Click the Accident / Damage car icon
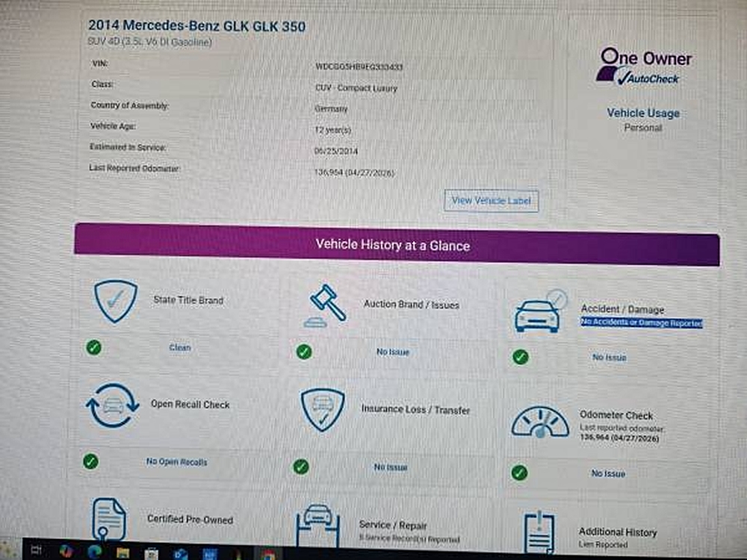The width and height of the screenshot is (747, 560). (540, 311)
